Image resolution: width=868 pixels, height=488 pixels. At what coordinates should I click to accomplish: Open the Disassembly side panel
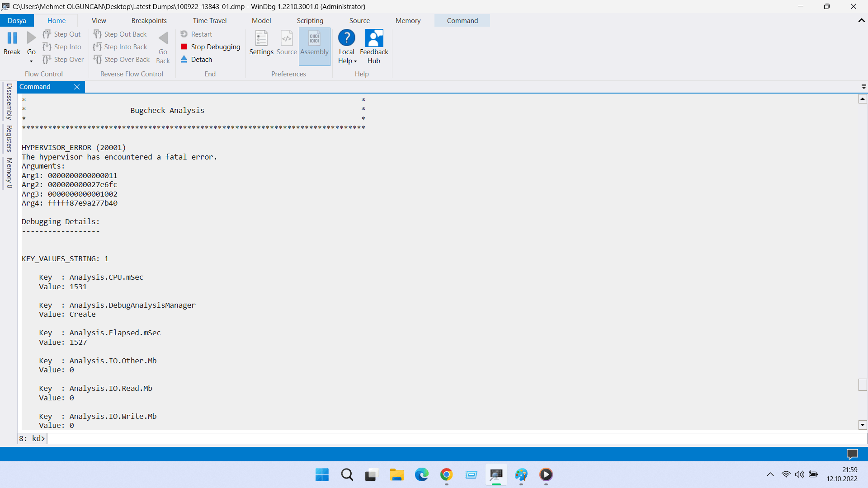tap(9, 102)
